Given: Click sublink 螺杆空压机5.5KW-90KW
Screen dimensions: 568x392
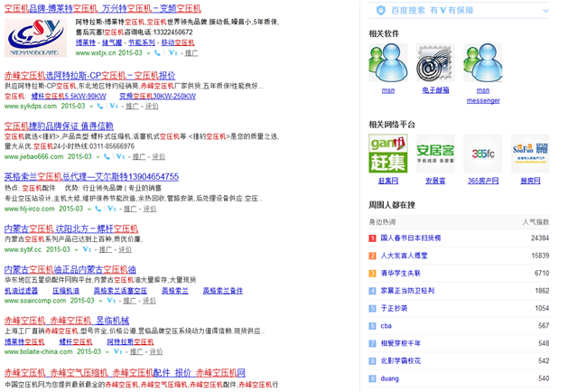Looking at the screenshot, I should click(69, 97).
